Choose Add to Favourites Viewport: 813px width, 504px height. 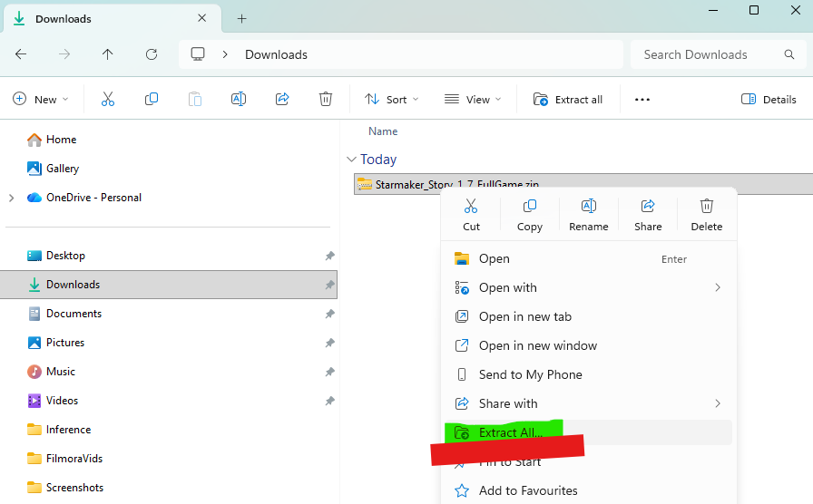pyautogui.click(x=588, y=490)
